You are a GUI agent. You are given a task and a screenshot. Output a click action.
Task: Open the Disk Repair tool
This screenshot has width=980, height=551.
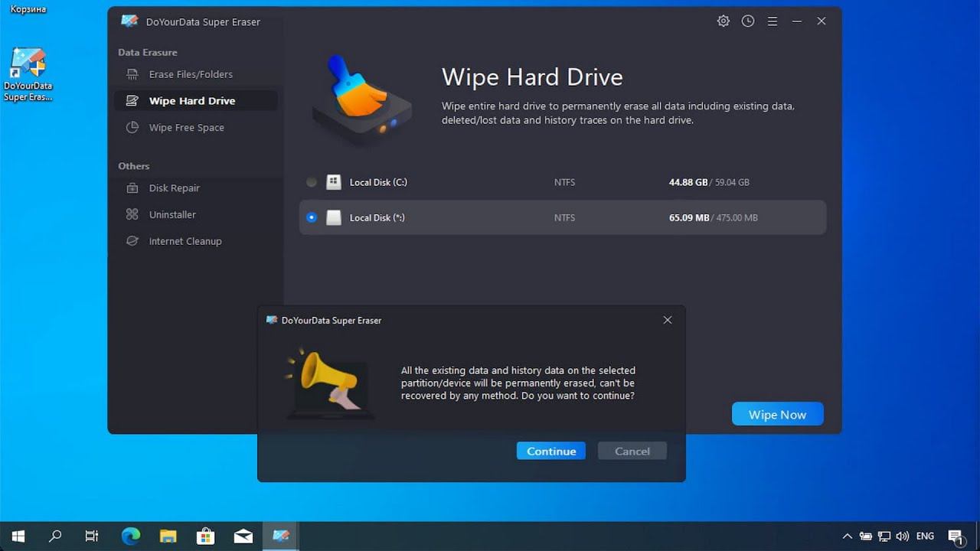195,188
